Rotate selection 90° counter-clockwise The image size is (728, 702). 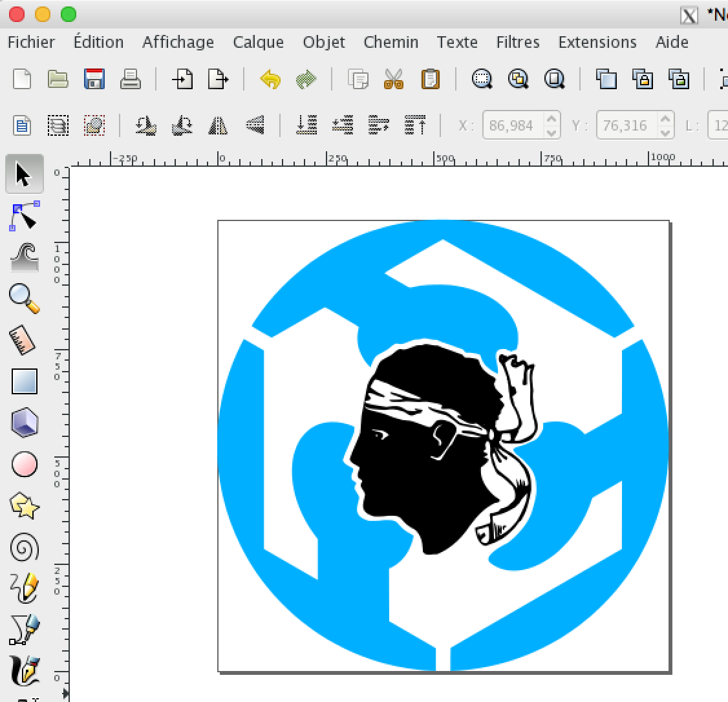[145, 125]
